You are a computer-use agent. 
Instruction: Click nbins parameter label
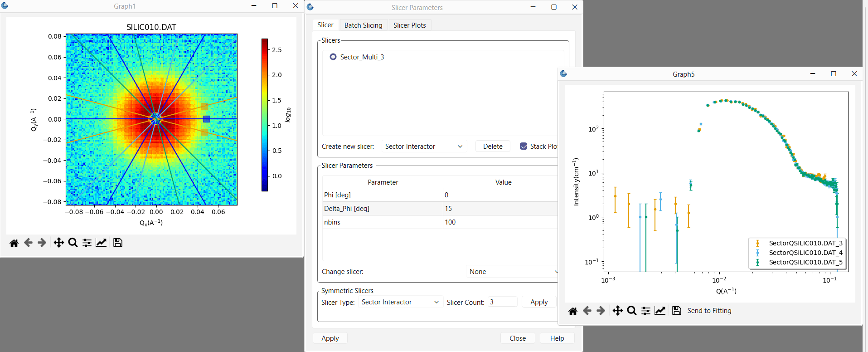(332, 222)
